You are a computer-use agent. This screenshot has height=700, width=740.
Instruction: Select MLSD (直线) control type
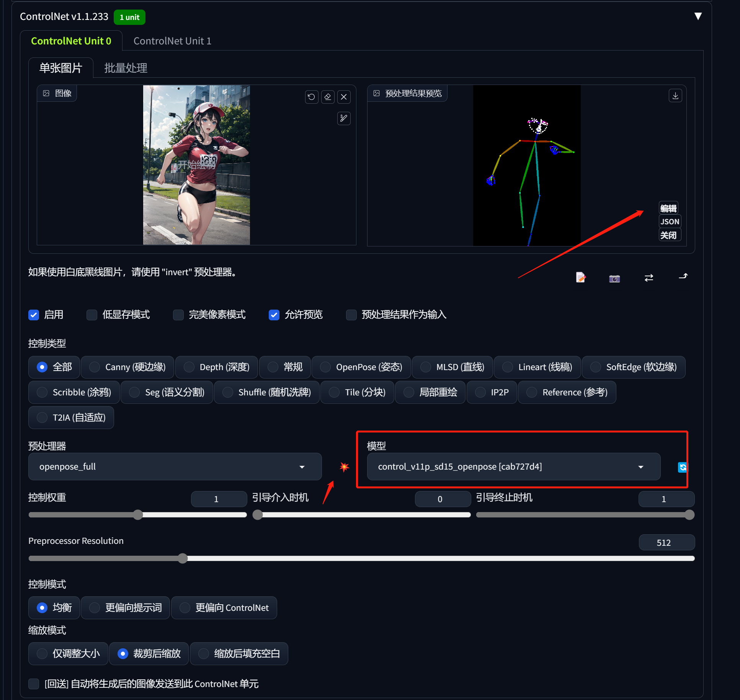click(452, 367)
